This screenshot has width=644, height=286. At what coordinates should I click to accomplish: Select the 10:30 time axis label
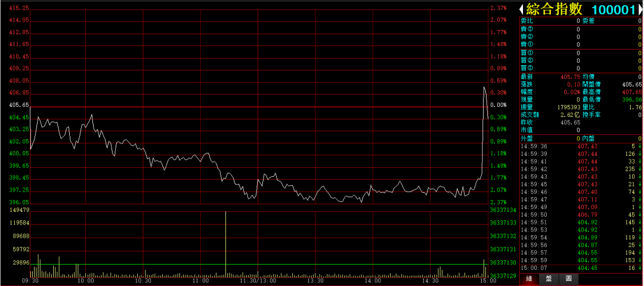coord(143,281)
